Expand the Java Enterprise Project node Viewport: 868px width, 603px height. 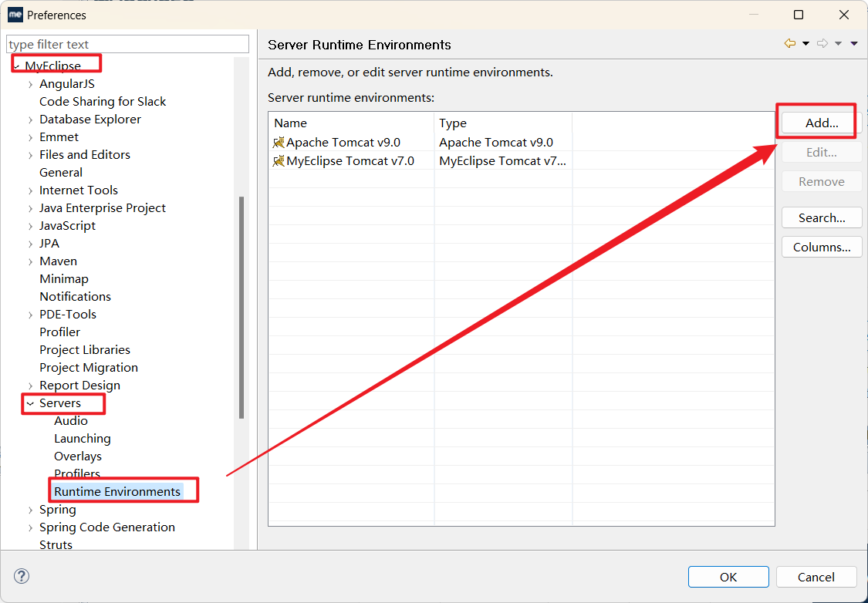(30, 208)
